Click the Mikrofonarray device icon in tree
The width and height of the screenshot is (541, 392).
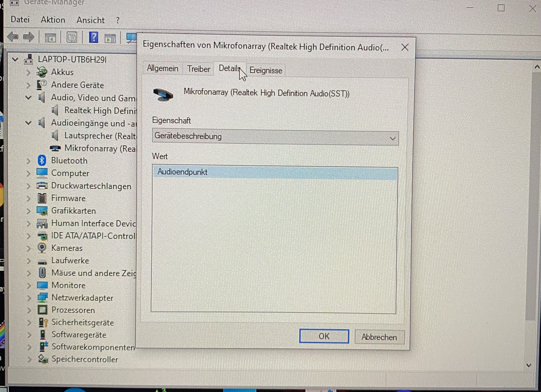(55, 148)
